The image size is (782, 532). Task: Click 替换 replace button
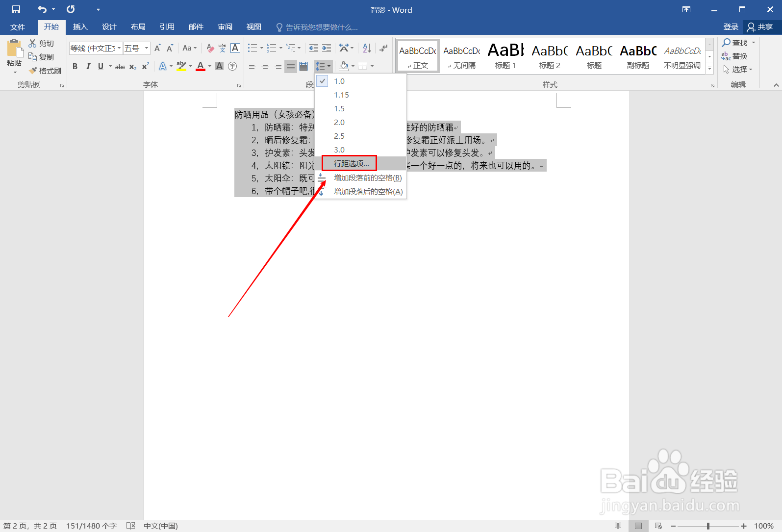point(734,56)
